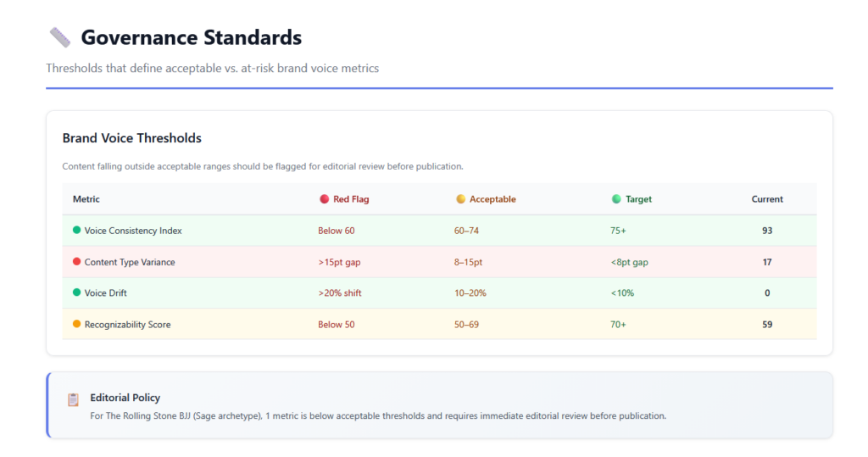The width and height of the screenshot is (868, 457).
Task: Click the red circle next to Red Flag
Action: click(x=324, y=199)
